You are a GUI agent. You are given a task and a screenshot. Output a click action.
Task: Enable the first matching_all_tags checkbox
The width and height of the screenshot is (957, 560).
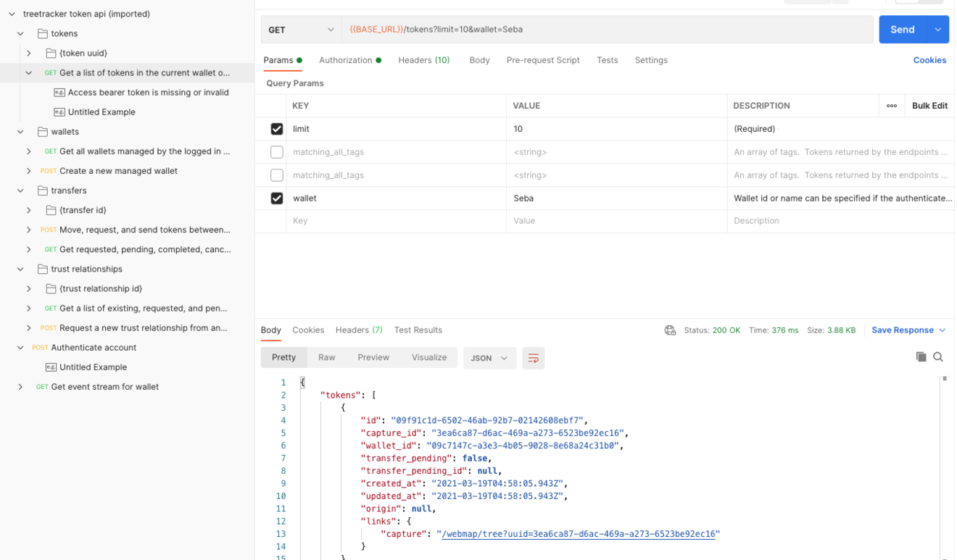[x=277, y=152]
